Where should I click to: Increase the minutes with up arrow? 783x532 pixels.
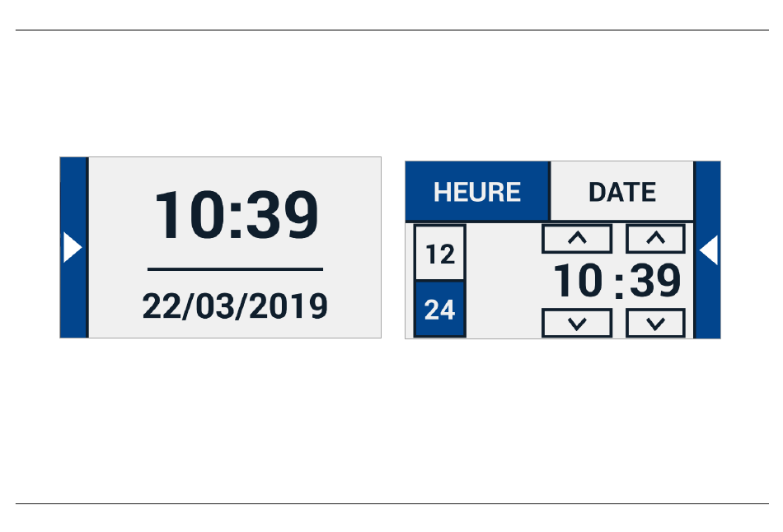(x=655, y=239)
